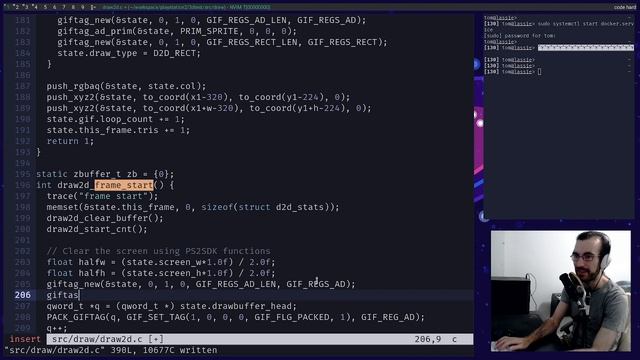The width and height of the screenshot is (640, 360).
Task: Click the 'code hard' text at top right
Action: 624,7
